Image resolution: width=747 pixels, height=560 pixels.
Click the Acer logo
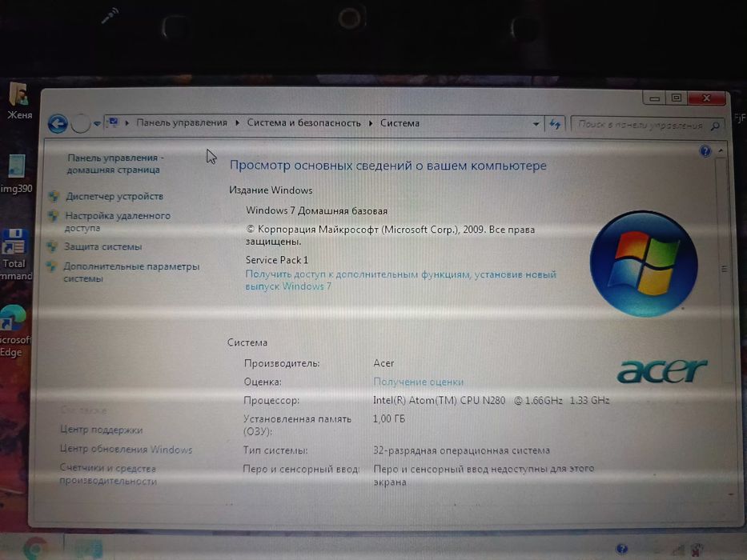pyautogui.click(x=662, y=371)
